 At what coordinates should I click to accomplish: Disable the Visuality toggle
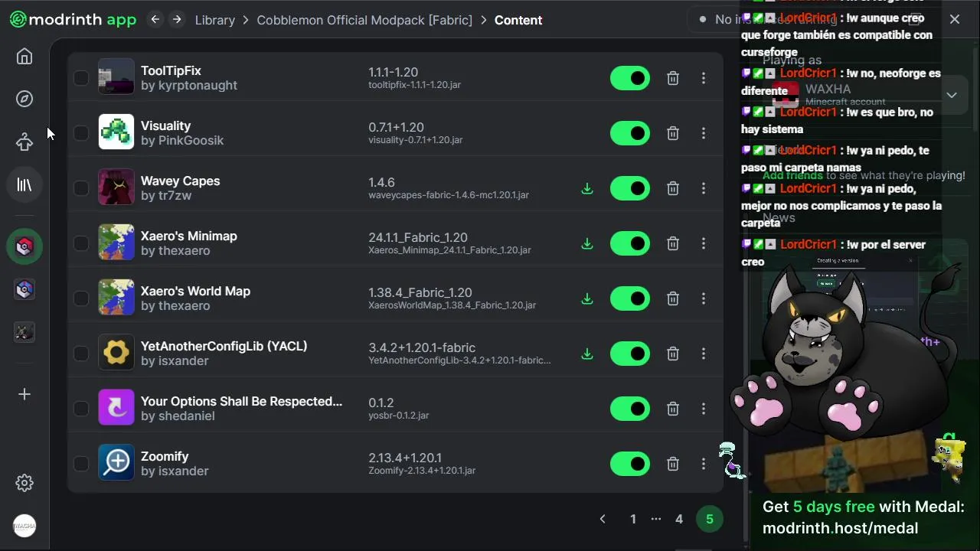(x=630, y=133)
